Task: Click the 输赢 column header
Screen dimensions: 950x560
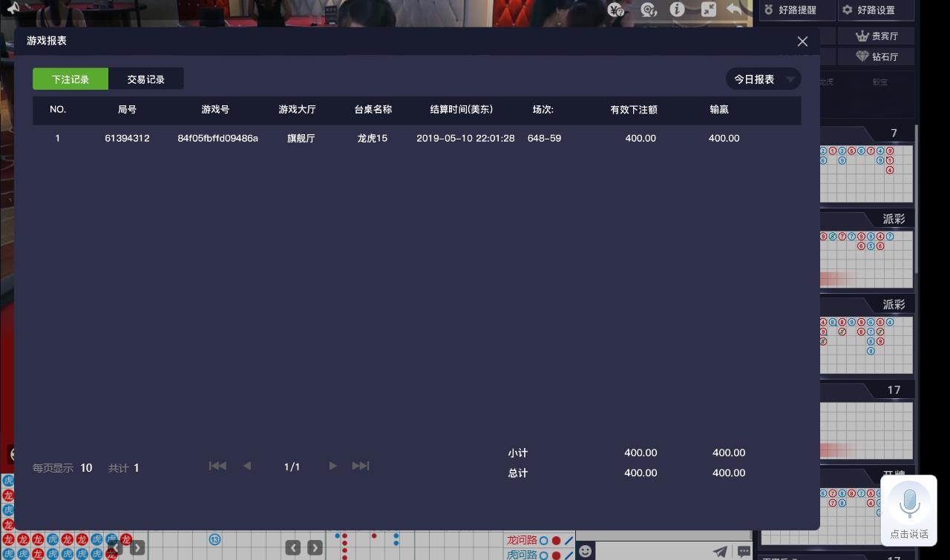Action: tap(719, 110)
